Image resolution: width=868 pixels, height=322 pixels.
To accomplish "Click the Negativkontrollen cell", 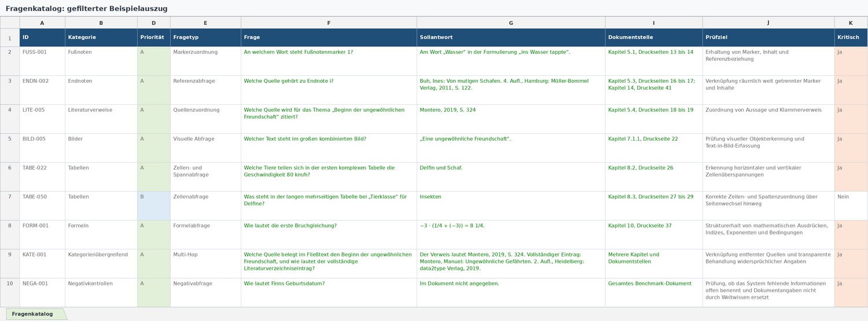I will (101, 292).
